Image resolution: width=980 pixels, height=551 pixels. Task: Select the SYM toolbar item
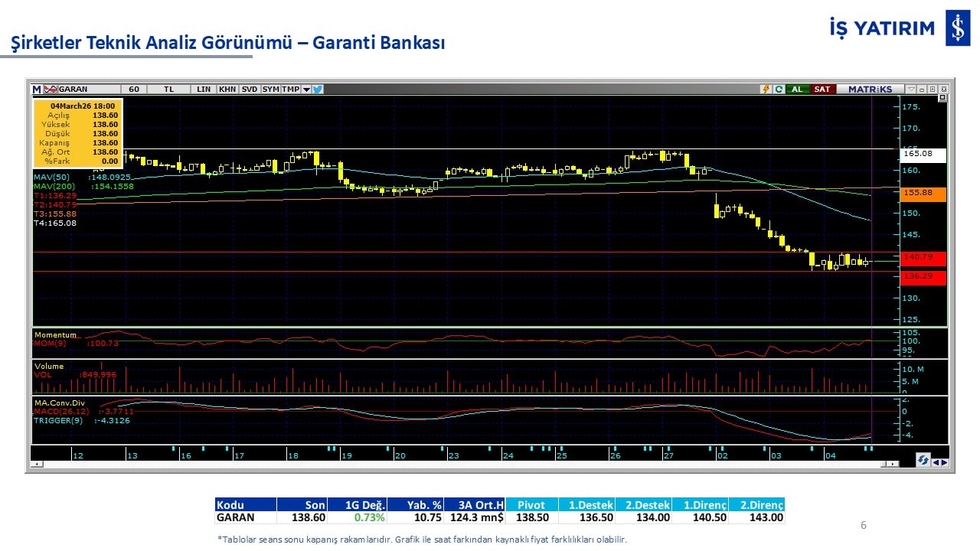click(271, 89)
